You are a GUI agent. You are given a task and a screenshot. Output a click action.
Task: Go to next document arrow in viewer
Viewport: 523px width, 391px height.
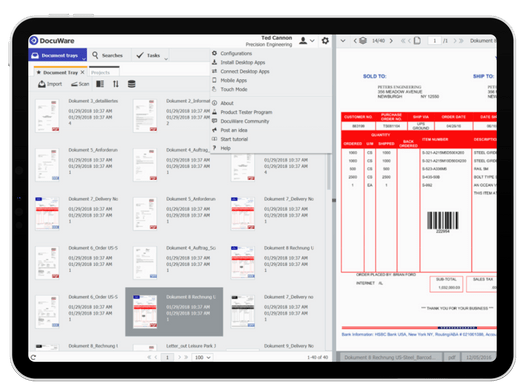click(x=391, y=41)
